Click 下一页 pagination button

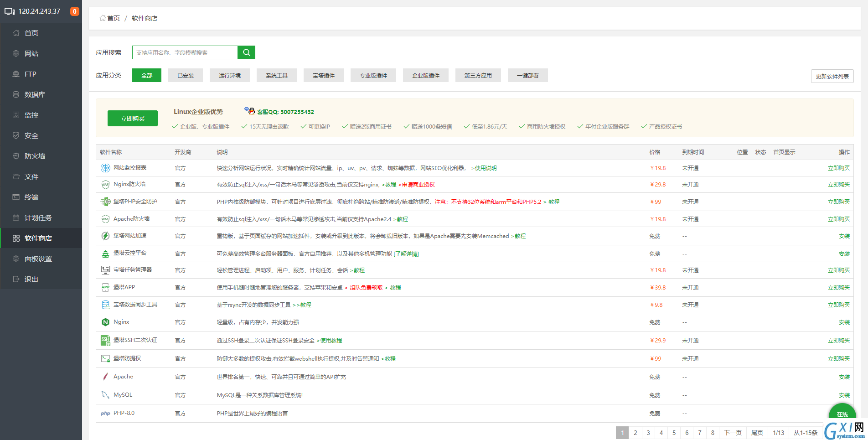(733, 433)
